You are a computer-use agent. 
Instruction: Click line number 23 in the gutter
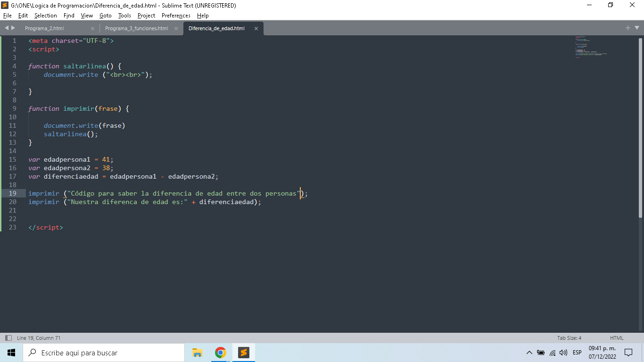[13, 227]
